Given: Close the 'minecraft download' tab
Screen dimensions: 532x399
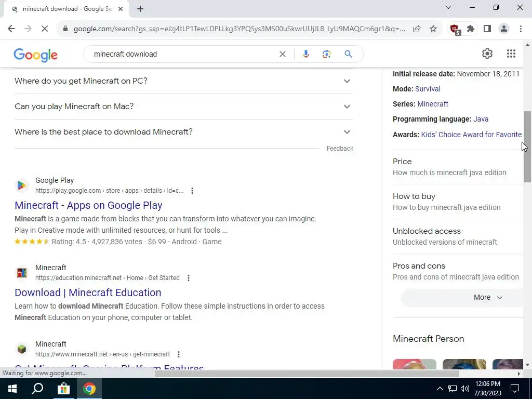Looking at the screenshot, I should tap(121, 9).
